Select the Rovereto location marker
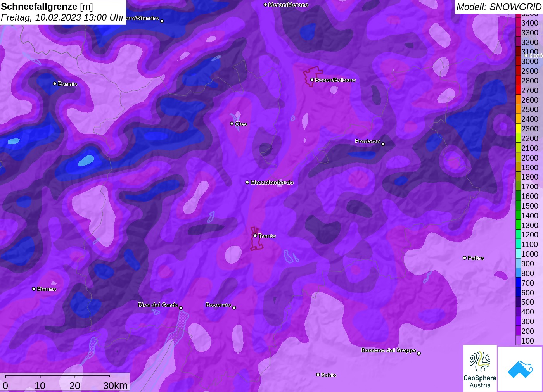This screenshot has width=543, height=392. 234,308
